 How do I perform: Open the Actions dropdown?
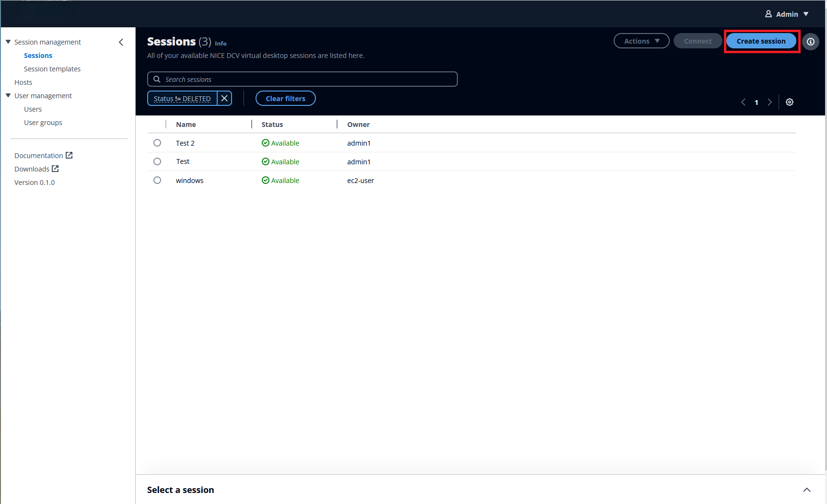pyautogui.click(x=641, y=41)
